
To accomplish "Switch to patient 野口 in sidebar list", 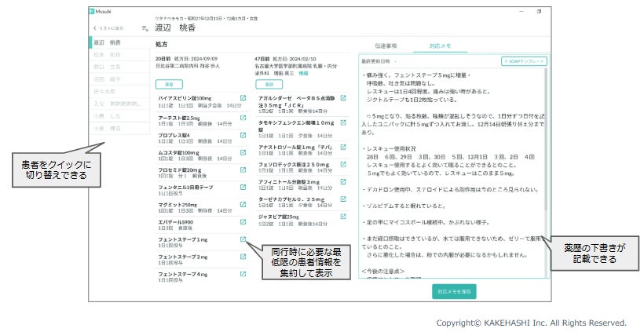I will [x=119, y=67].
